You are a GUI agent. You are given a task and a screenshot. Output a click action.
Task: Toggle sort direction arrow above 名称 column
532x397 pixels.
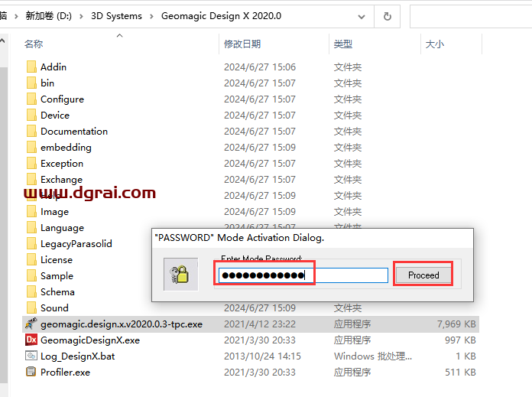(x=119, y=36)
